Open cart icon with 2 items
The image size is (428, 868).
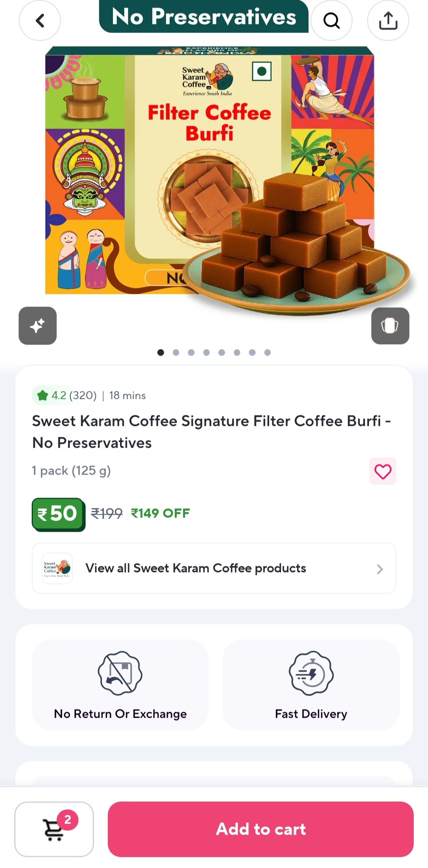coord(54,829)
